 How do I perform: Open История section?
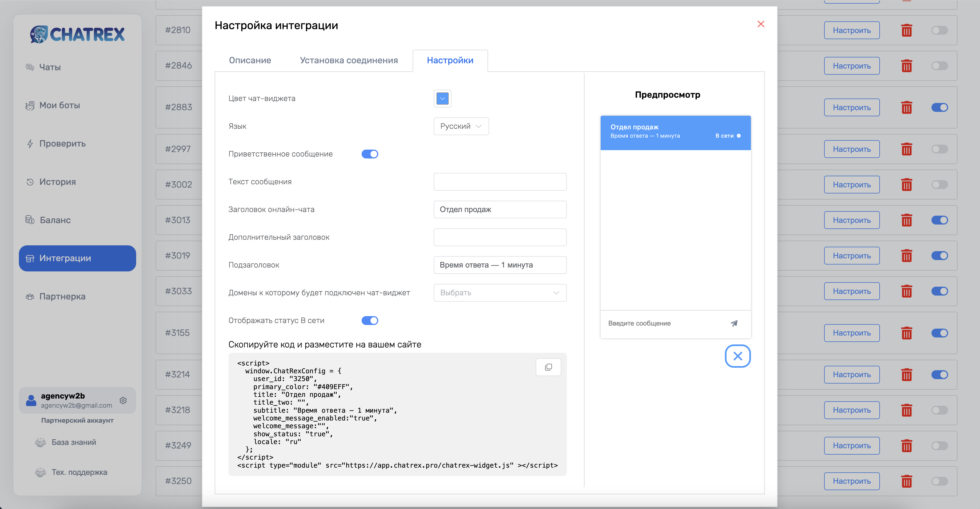77,182
